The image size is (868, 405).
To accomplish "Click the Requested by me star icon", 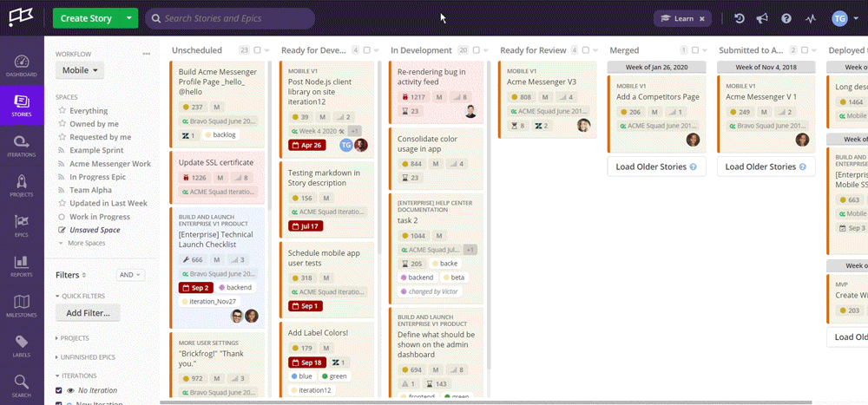I will 62,137.
